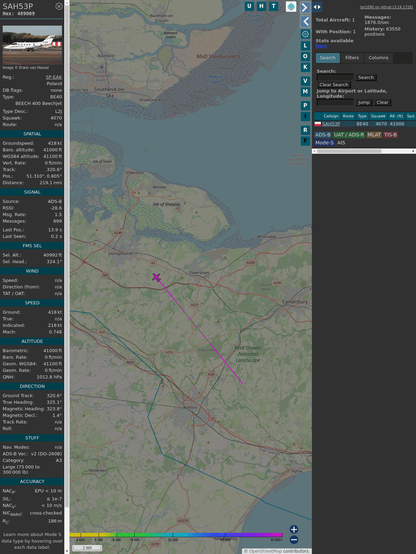Sort table by Type column

pyautogui.click(x=362, y=116)
